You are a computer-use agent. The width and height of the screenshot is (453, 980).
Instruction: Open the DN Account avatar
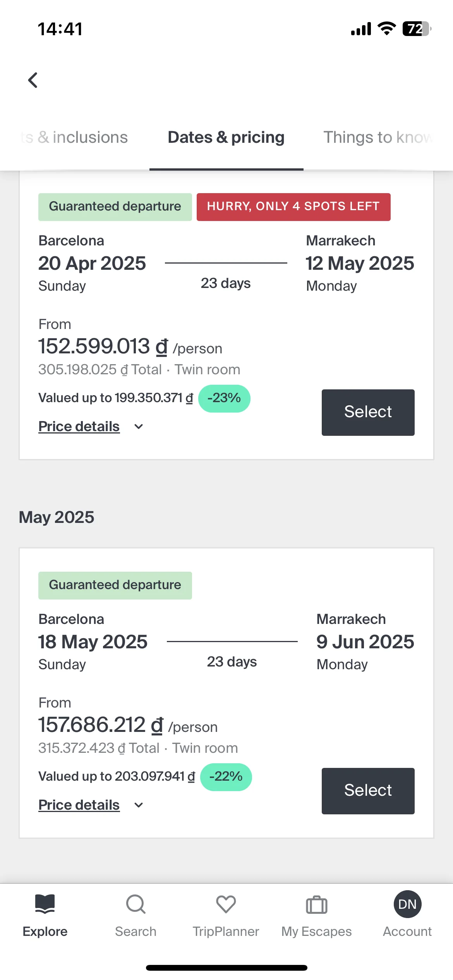[x=407, y=904]
